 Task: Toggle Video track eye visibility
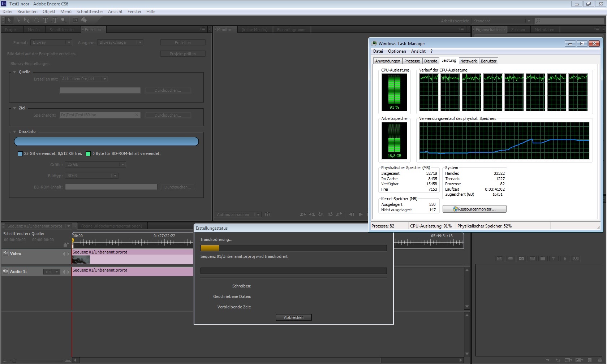coord(5,253)
